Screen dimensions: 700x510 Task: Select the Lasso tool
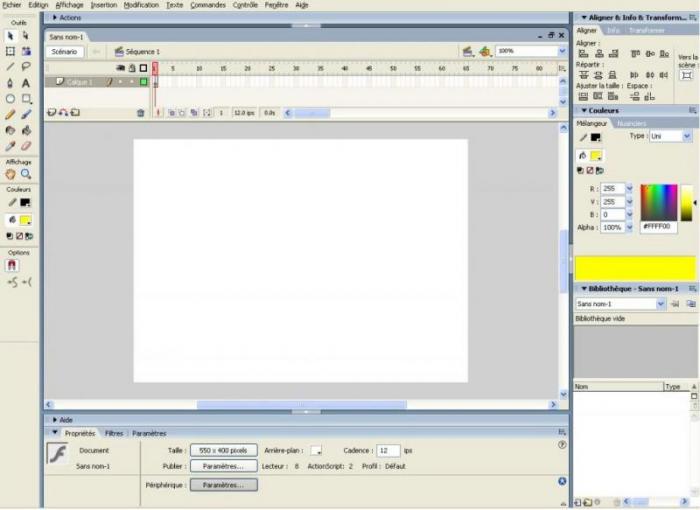pyautogui.click(x=26, y=67)
